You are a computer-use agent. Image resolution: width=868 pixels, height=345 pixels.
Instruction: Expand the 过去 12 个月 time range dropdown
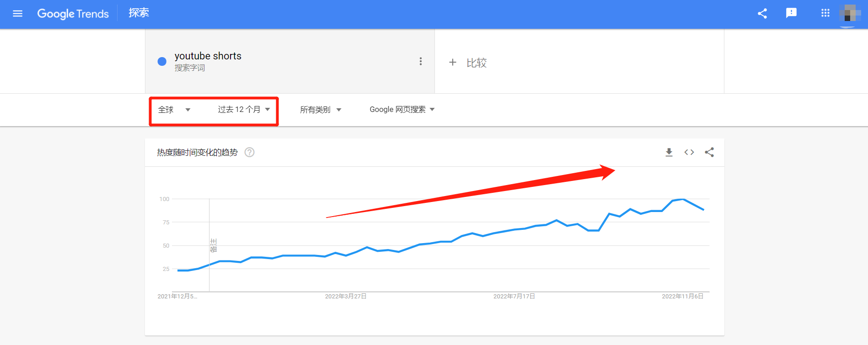pyautogui.click(x=244, y=110)
